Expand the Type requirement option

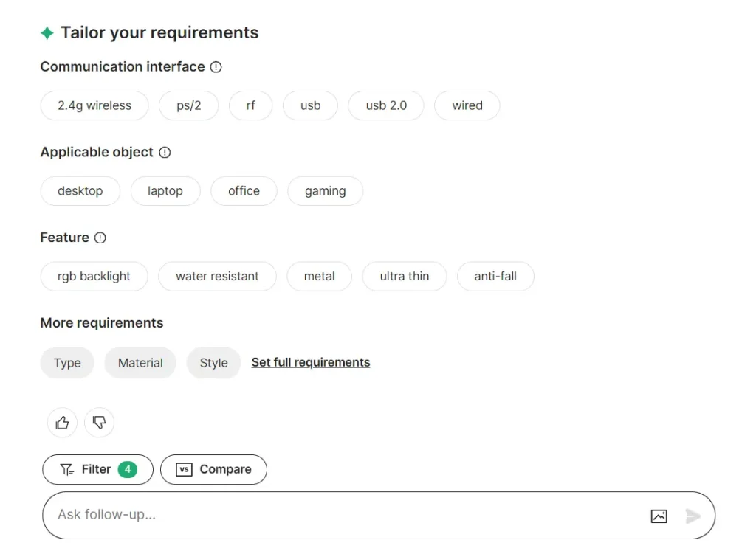point(67,363)
